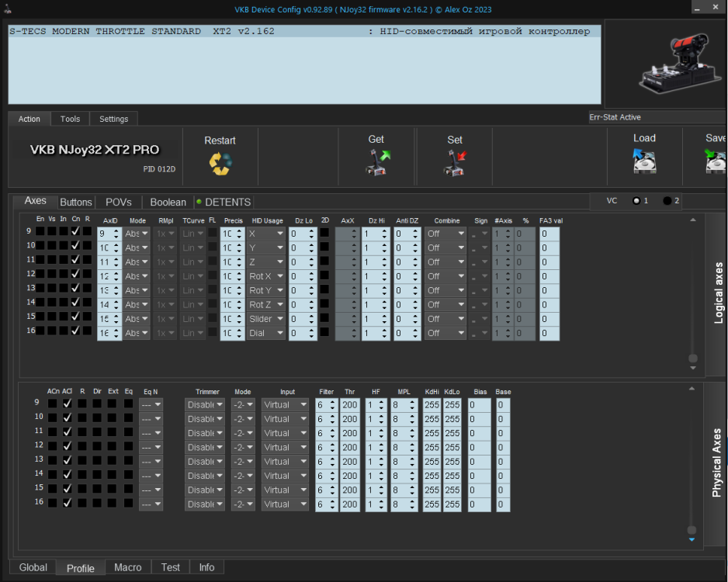
Task: Open the Settings tab next to Tools
Action: tap(113, 119)
